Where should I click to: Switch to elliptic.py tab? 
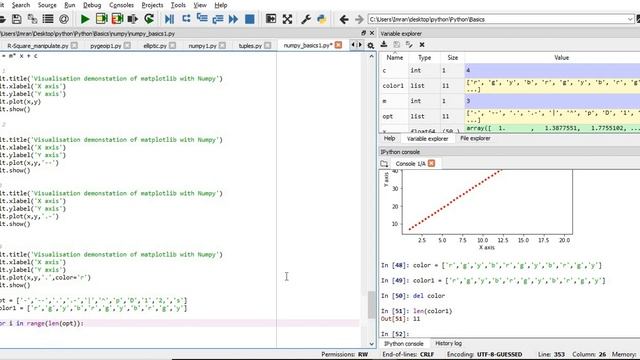155,45
